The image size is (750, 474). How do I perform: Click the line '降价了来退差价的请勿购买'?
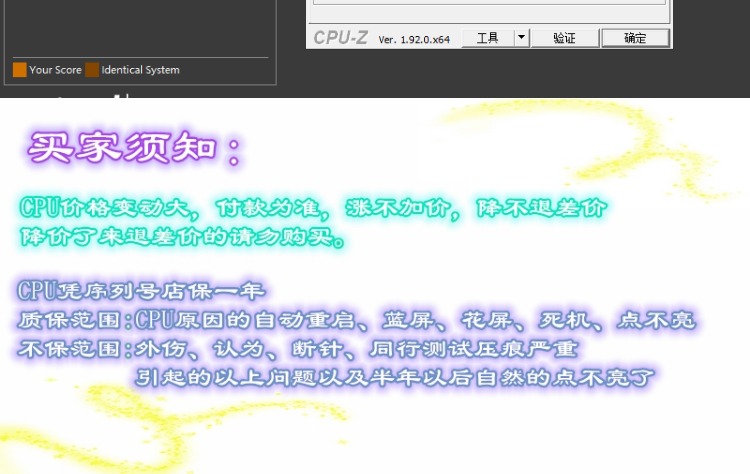[x=183, y=237]
